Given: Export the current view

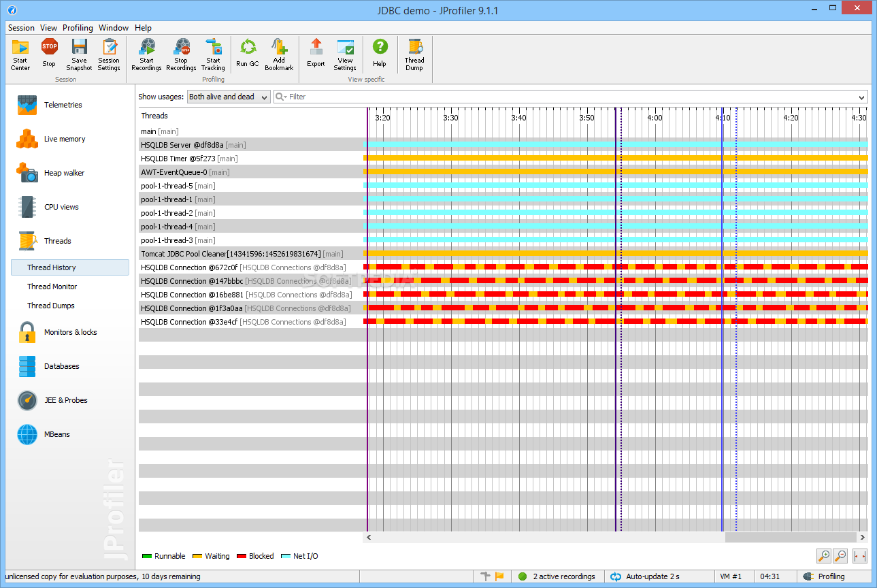Looking at the screenshot, I should (316, 54).
